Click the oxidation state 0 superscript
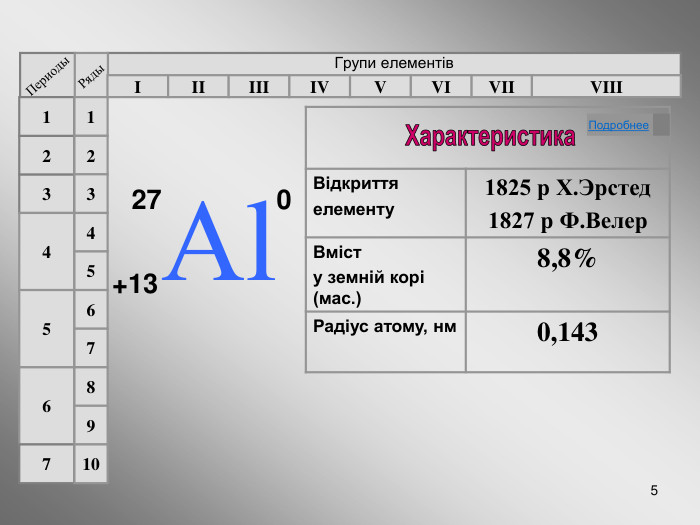The width and height of the screenshot is (700, 525). click(x=283, y=199)
